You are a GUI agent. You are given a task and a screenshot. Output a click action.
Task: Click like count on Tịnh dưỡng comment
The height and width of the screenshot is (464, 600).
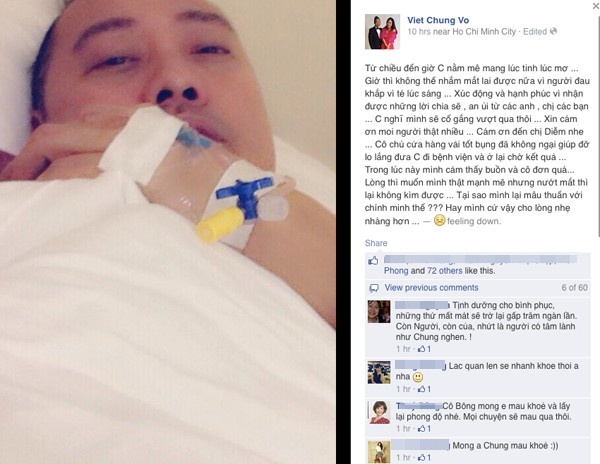click(424, 349)
